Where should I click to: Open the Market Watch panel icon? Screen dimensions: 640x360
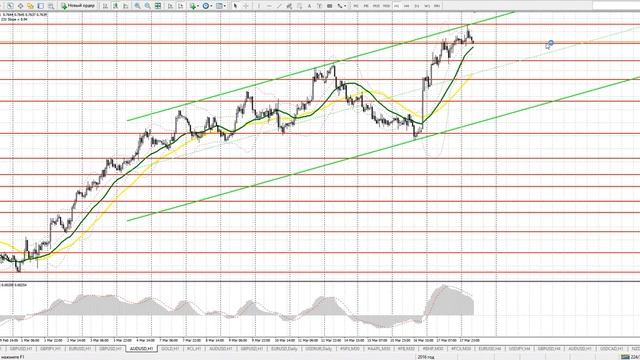click(10, 6)
